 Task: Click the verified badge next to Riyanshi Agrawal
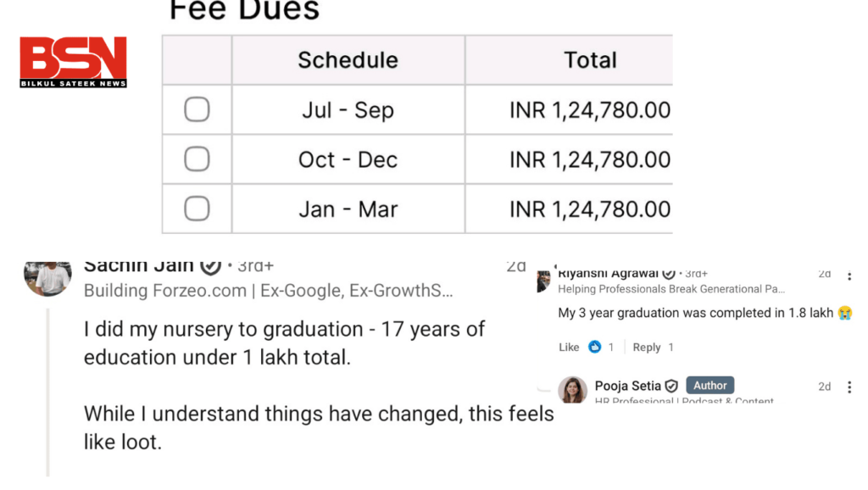669,274
